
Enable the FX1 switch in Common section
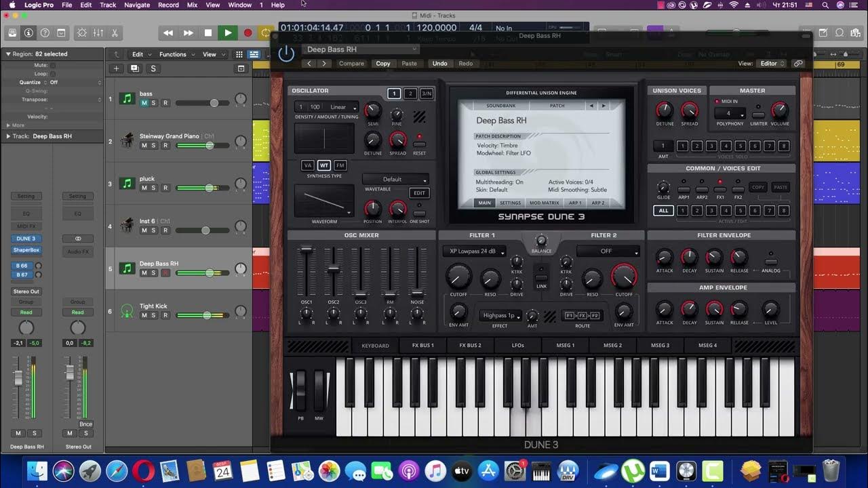coord(720,189)
